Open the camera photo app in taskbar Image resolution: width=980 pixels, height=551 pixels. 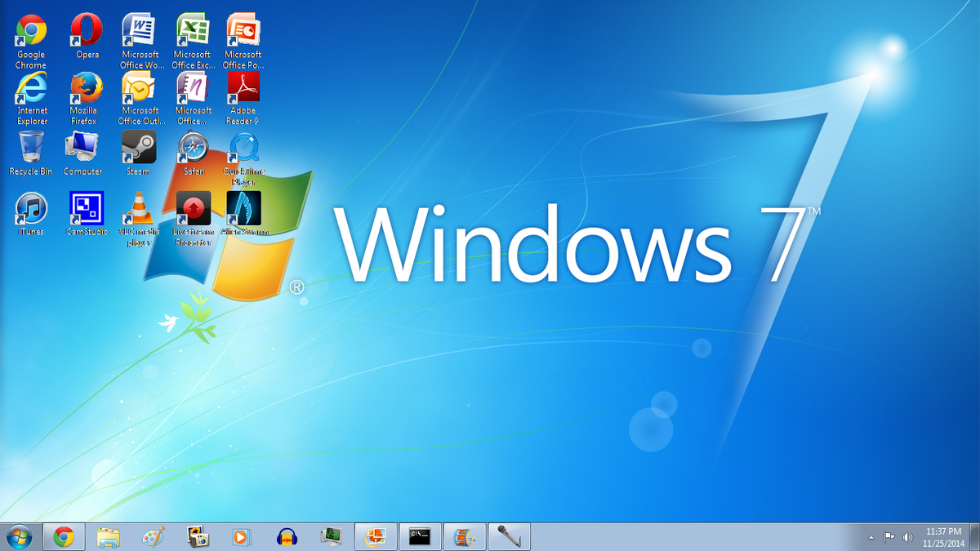pos(197,536)
